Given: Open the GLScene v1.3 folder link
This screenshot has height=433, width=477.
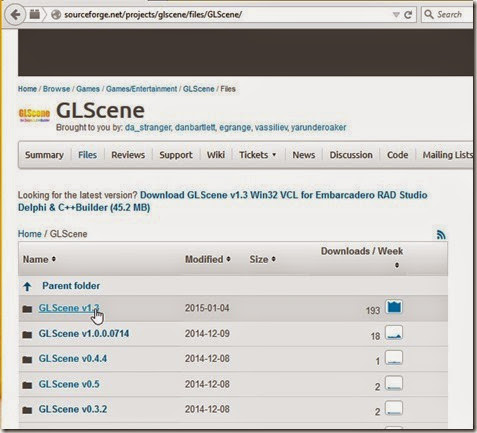Looking at the screenshot, I should pos(69,308).
